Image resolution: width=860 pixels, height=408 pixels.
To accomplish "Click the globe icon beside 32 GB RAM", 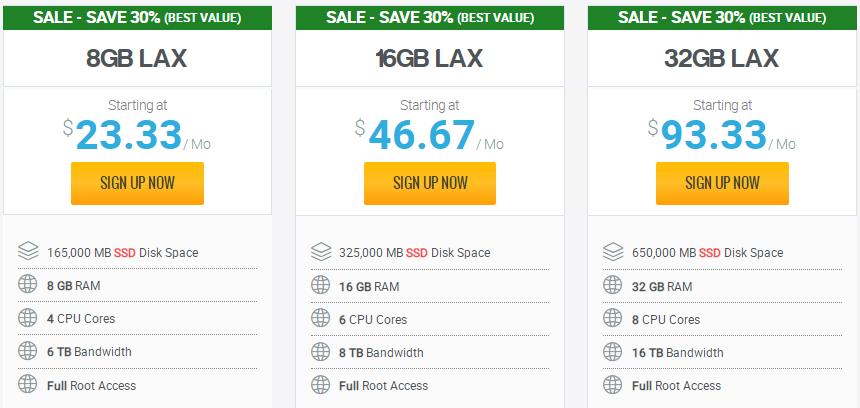I will (612, 285).
